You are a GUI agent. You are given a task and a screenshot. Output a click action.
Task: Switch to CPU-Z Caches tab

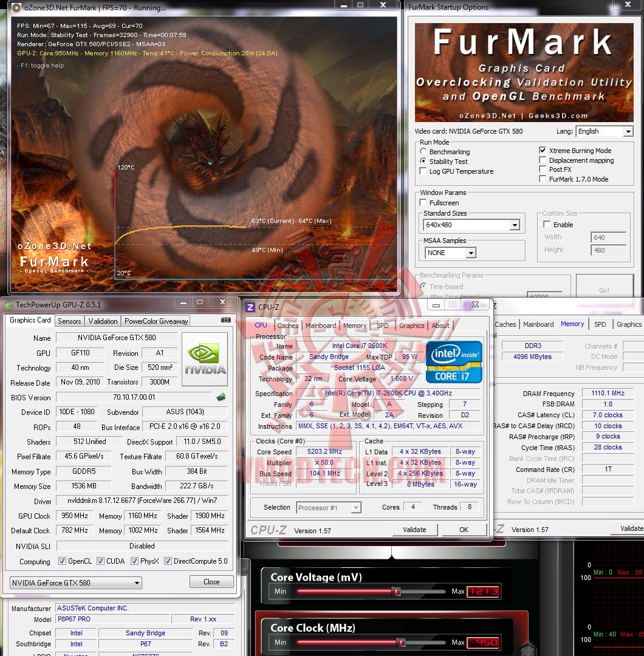(x=288, y=326)
